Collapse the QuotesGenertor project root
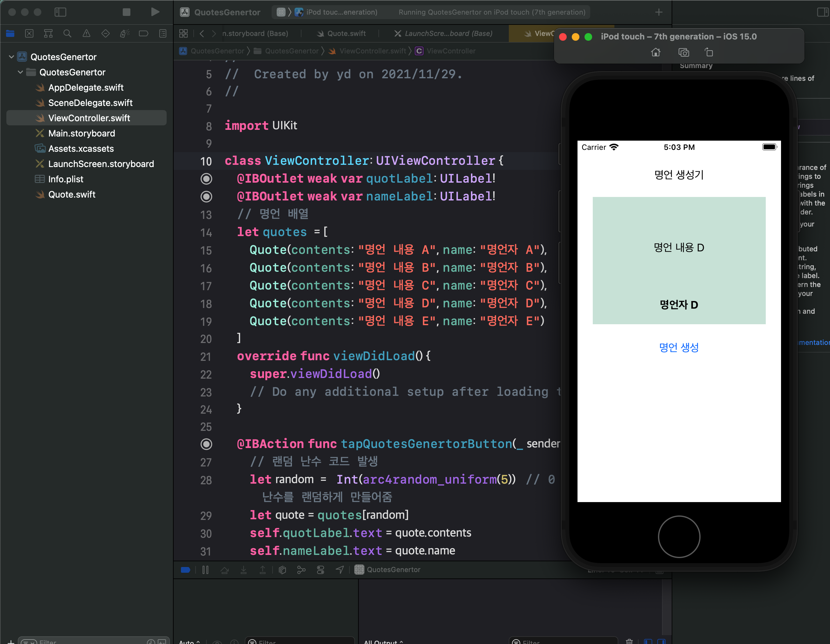This screenshot has height=644, width=830. (11, 57)
